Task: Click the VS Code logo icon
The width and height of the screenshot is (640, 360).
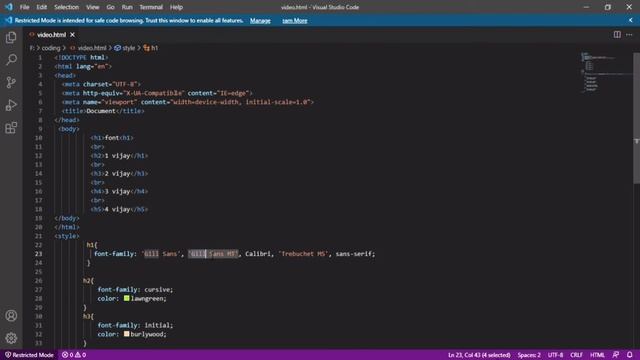Action: tap(9, 7)
